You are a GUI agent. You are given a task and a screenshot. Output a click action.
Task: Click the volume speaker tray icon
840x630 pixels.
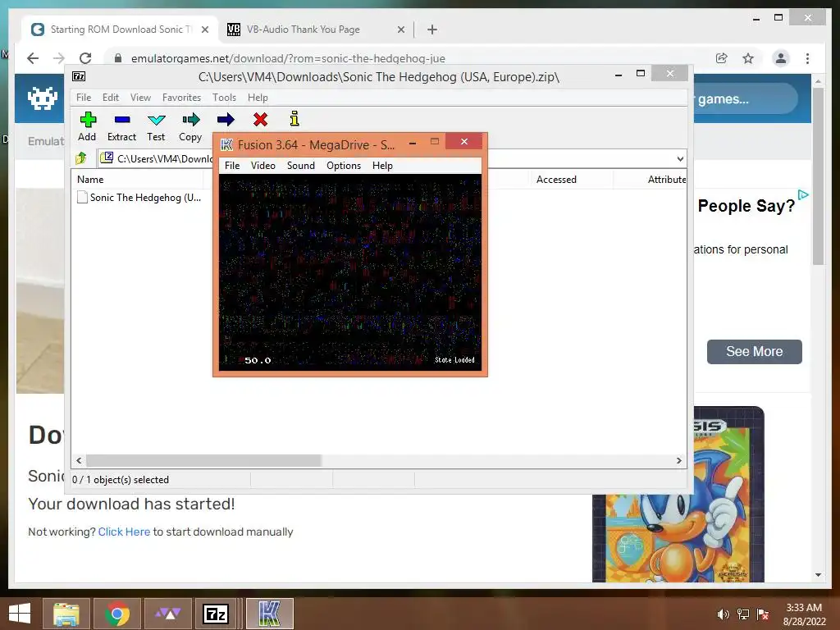(x=724, y=614)
